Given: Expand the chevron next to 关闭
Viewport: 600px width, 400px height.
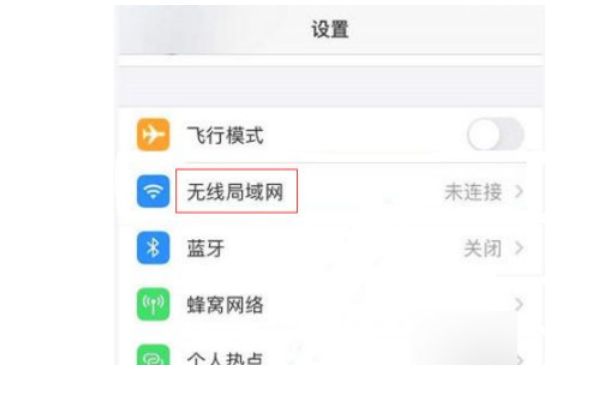Looking at the screenshot, I should coord(519,248).
